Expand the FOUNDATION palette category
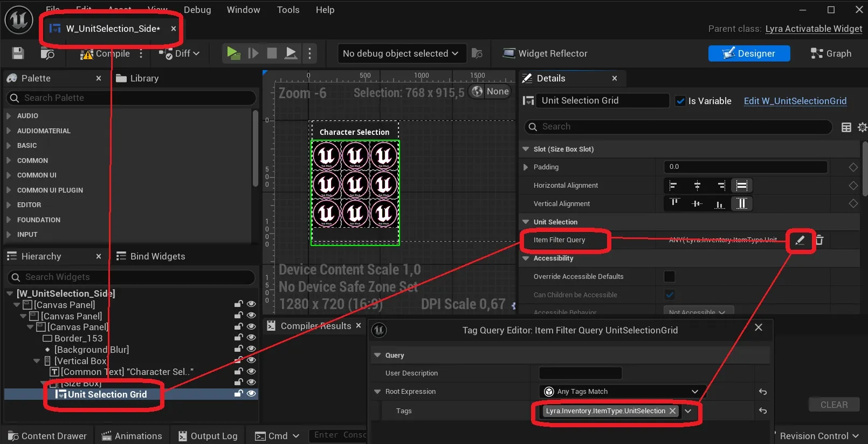Screen dimensions: 868x444 point(9,220)
